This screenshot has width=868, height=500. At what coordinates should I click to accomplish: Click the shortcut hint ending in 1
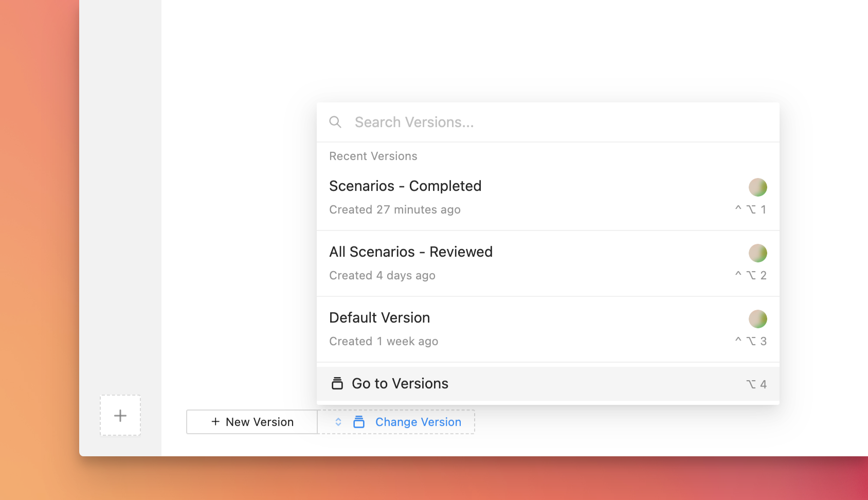(751, 209)
